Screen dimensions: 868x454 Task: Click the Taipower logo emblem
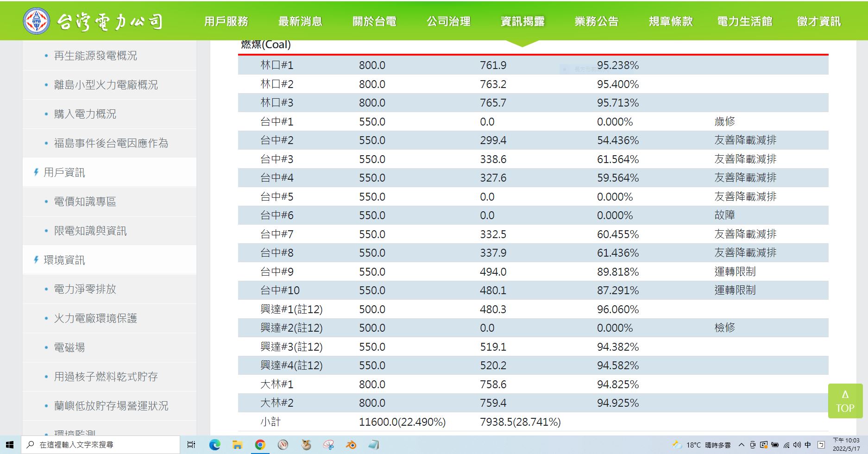click(x=37, y=21)
